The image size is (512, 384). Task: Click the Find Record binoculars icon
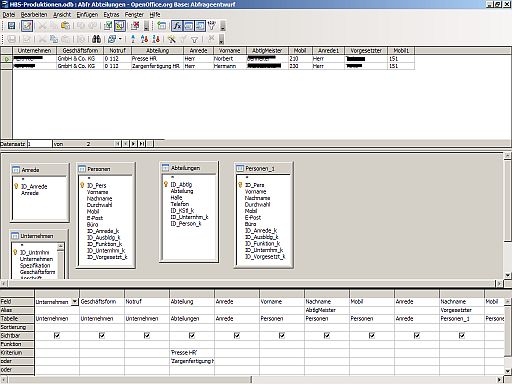tap(96, 39)
